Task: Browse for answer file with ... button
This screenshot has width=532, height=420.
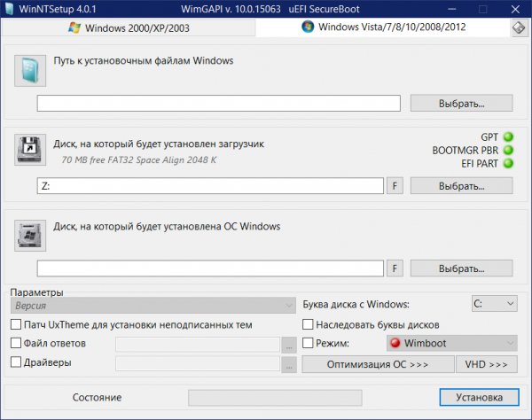Action: tap(289, 345)
